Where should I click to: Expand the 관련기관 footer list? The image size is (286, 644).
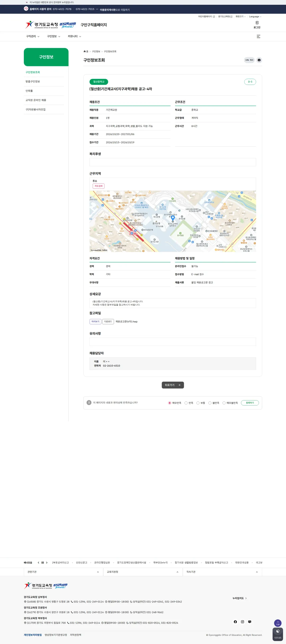pyautogui.click(x=64, y=572)
